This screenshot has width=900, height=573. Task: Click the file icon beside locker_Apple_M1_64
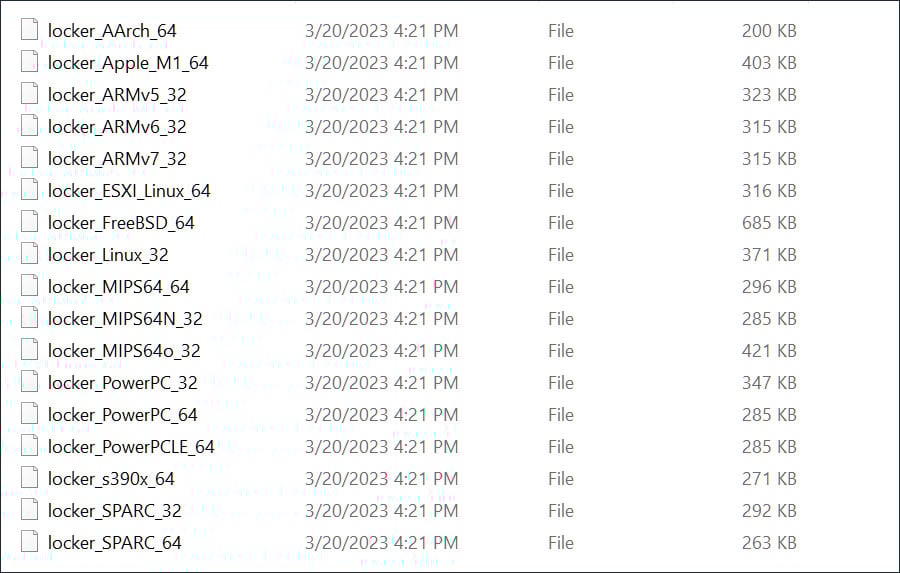[x=30, y=63]
